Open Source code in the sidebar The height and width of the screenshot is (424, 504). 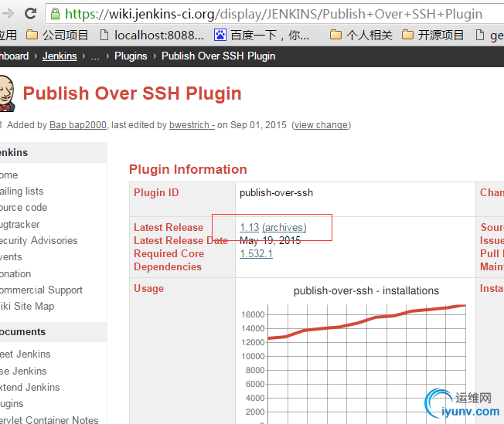coord(23,208)
